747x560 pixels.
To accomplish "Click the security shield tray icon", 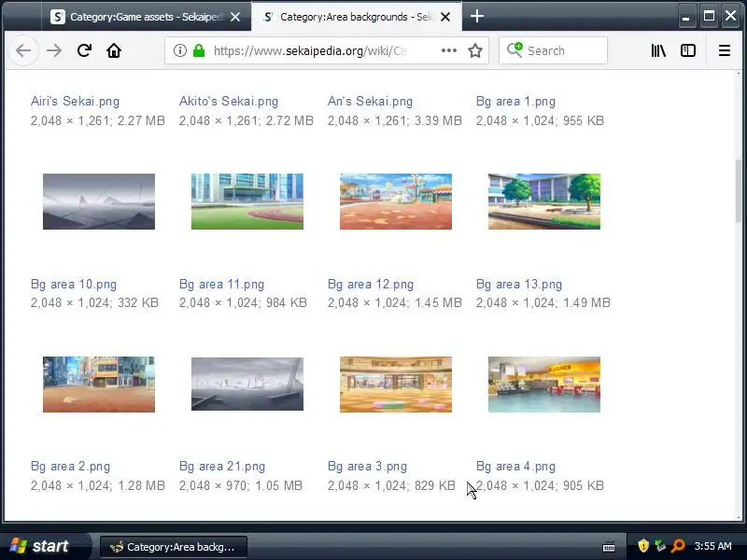I will point(643,546).
